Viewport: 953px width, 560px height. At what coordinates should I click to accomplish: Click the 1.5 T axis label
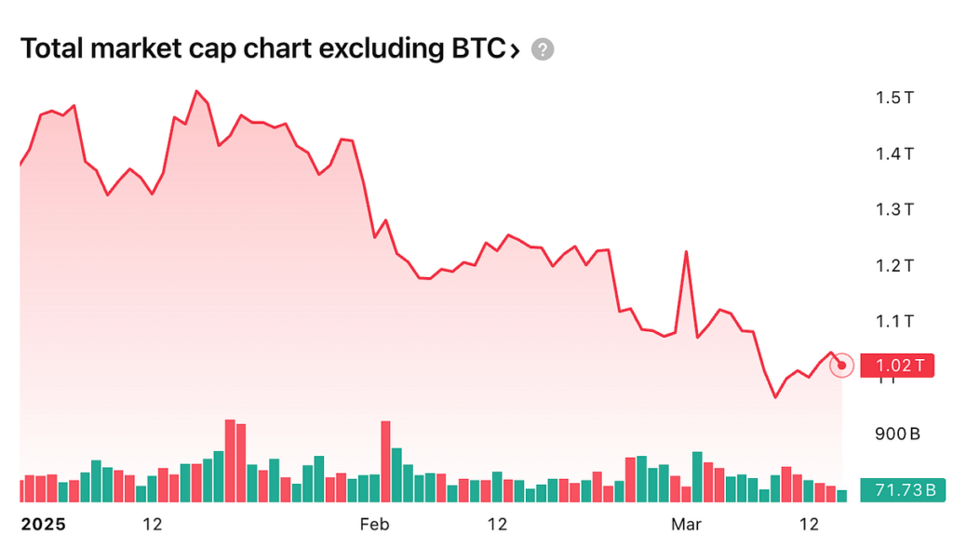point(893,98)
